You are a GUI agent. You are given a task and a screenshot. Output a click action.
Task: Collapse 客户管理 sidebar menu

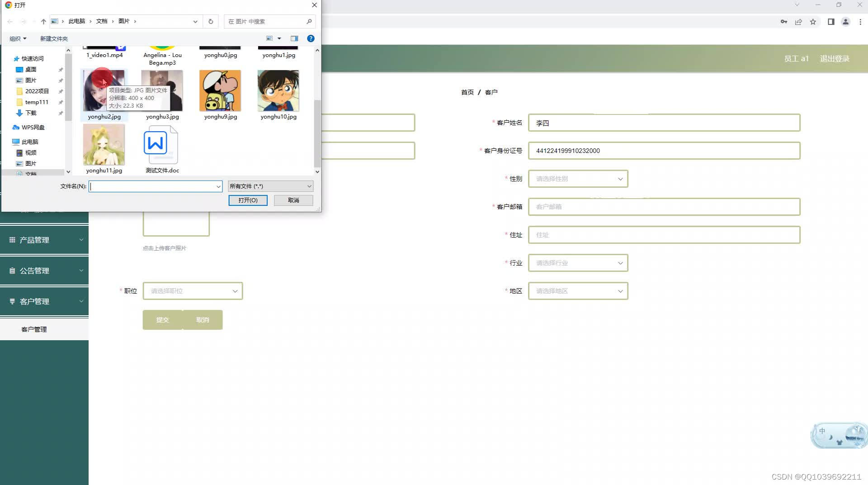pos(44,301)
